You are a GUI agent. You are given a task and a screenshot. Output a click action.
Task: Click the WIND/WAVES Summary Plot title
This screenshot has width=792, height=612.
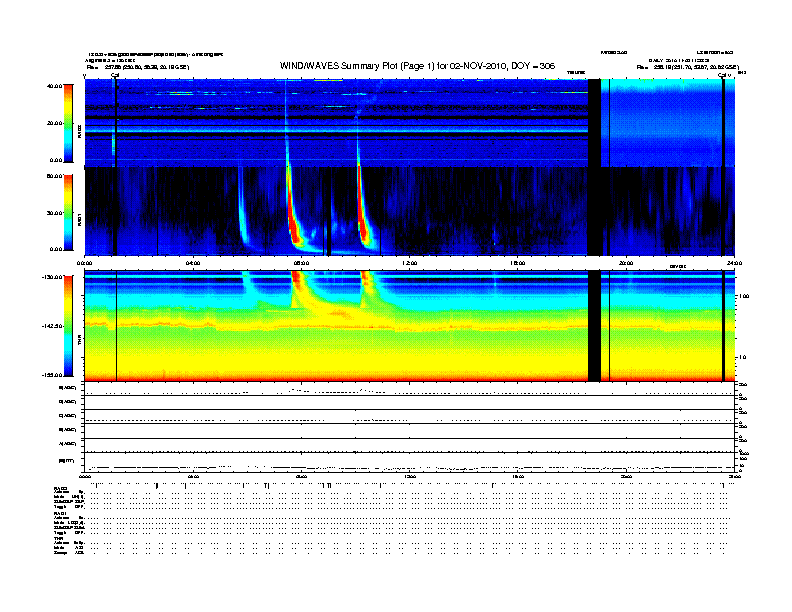click(x=417, y=66)
